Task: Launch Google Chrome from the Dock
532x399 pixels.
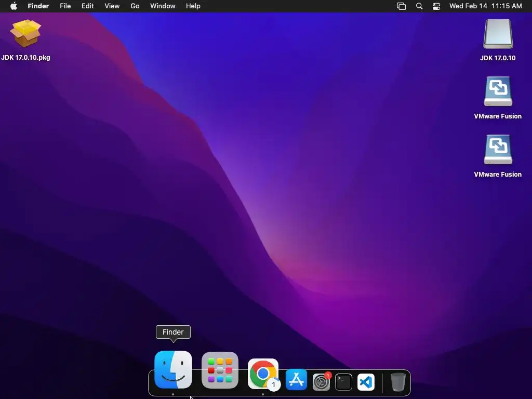Action: tap(263, 374)
